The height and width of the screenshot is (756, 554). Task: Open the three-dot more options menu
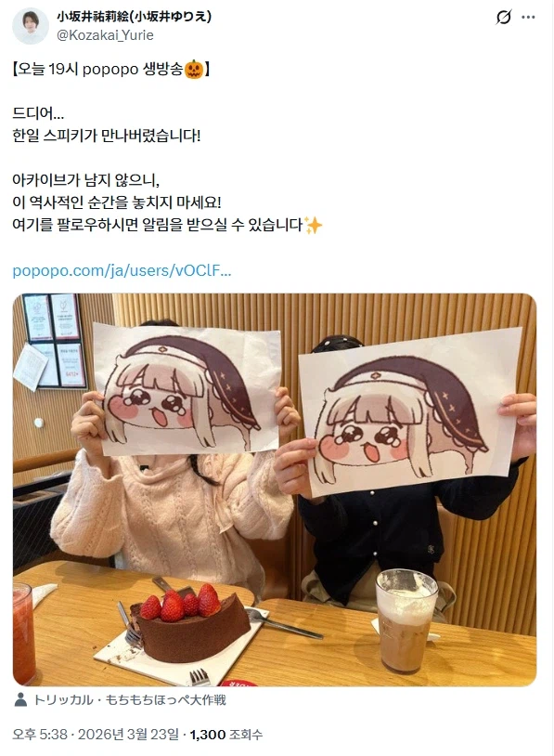coord(528,18)
